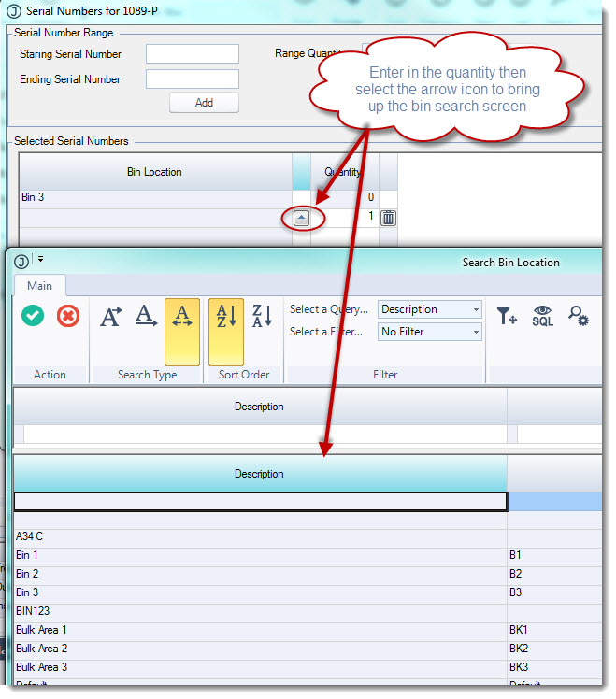Click lower Description results column header
616x699 pixels.
[x=260, y=474]
